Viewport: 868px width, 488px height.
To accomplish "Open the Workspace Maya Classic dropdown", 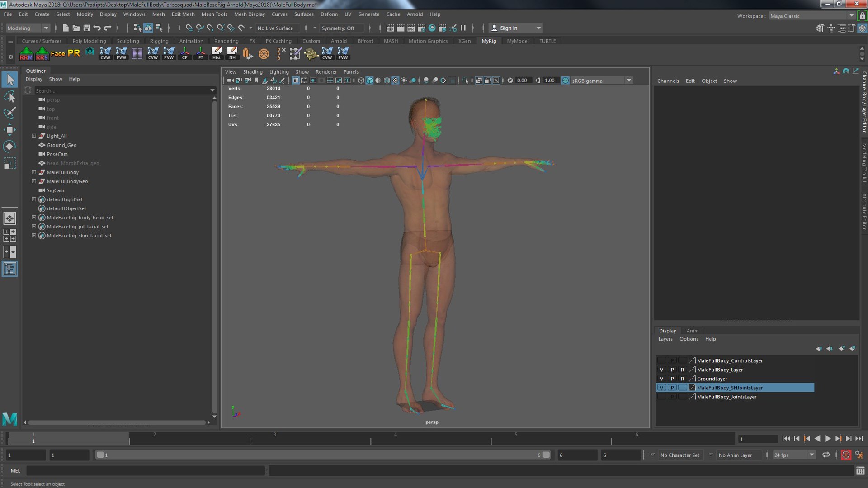I will tap(812, 16).
